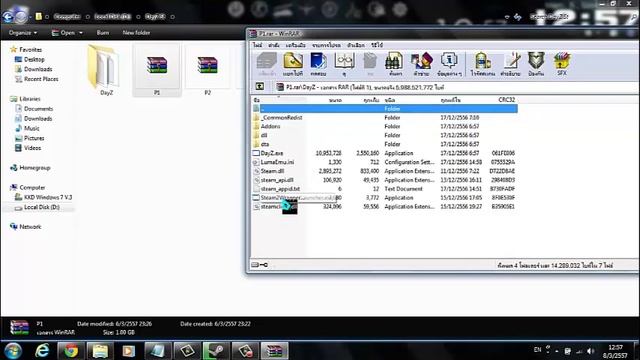The height and width of the screenshot is (360, 640).
Task: Select Music library in sidebar
Action: 31,129
